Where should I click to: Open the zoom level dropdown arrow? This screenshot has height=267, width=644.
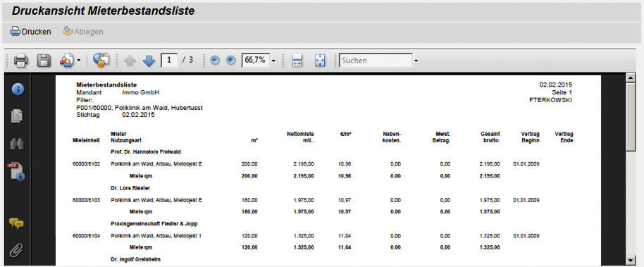(273, 61)
